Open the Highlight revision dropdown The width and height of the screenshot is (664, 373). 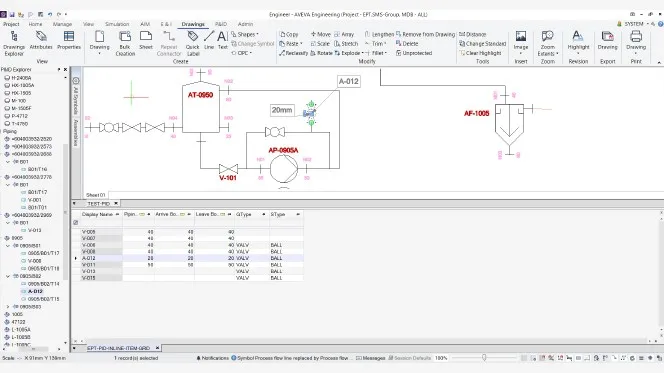[x=578, y=53]
